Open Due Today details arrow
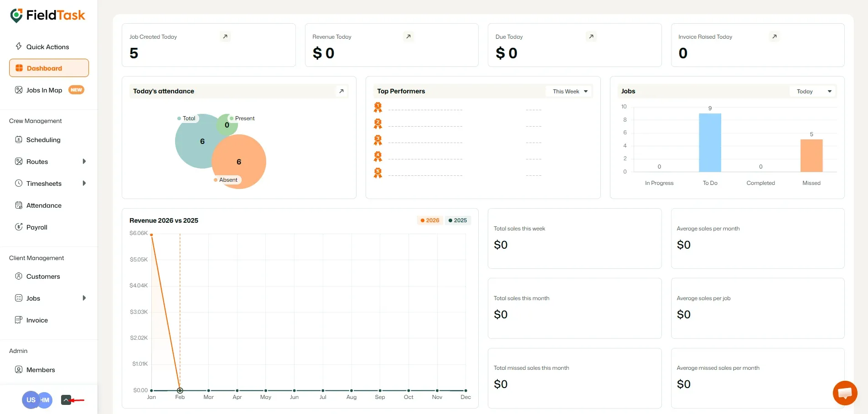The image size is (868, 414). pyautogui.click(x=591, y=36)
